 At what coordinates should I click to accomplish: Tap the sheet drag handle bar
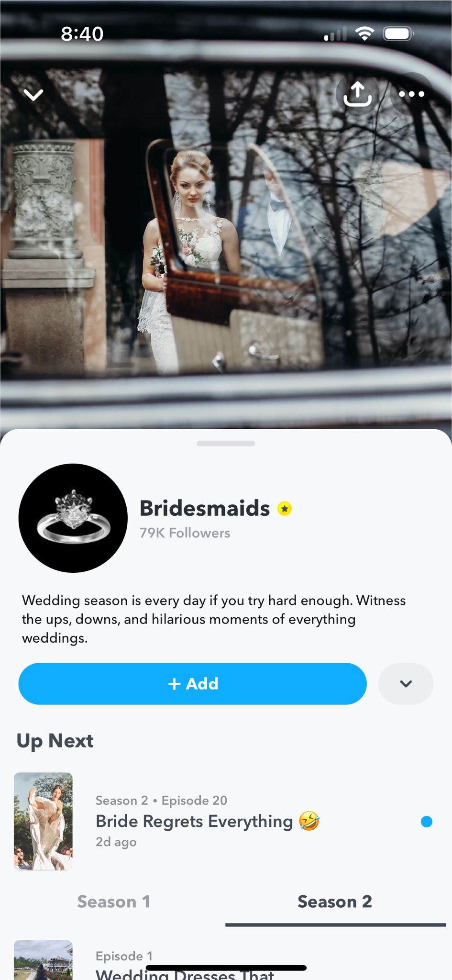(x=226, y=443)
